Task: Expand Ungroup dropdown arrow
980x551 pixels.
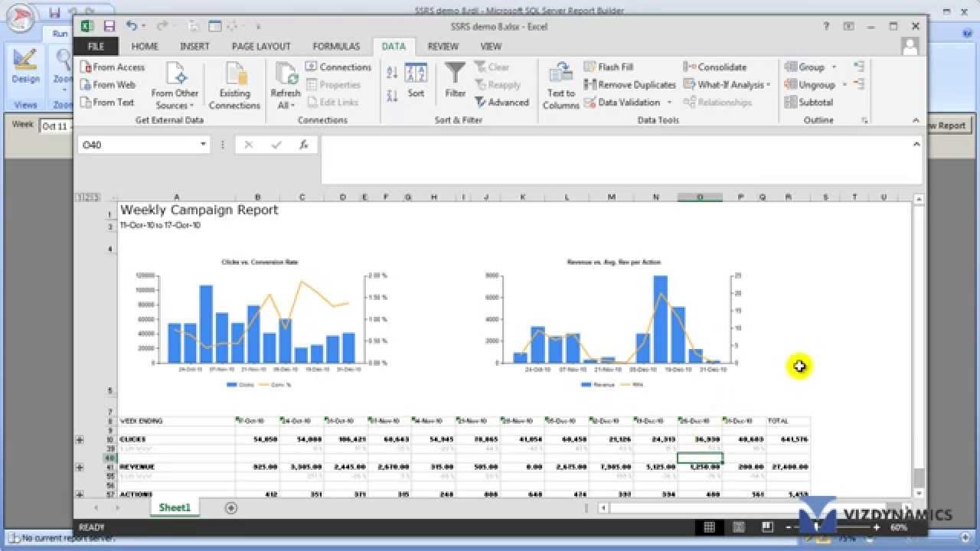Action: click(844, 85)
